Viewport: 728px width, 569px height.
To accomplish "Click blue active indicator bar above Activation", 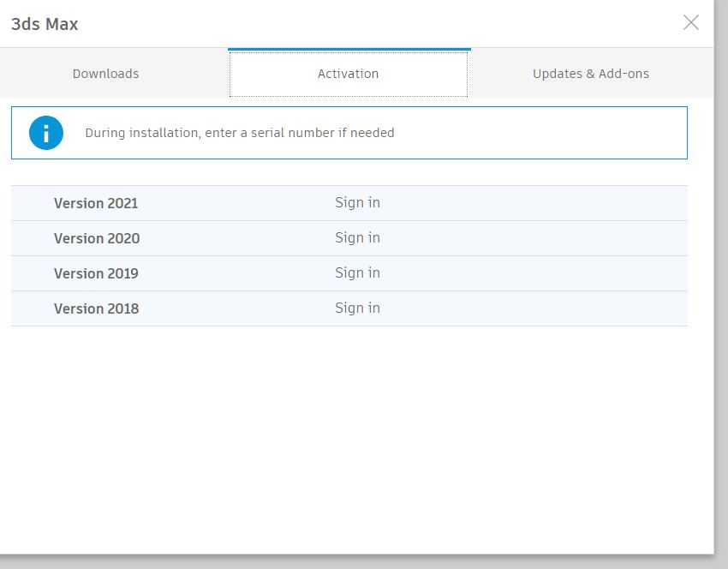I will pyautogui.click(x=349, y=49).
